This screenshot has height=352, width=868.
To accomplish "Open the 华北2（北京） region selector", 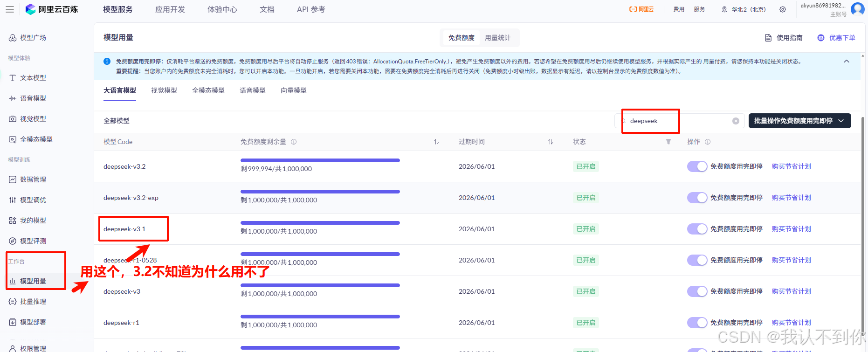I will (744, 9).
